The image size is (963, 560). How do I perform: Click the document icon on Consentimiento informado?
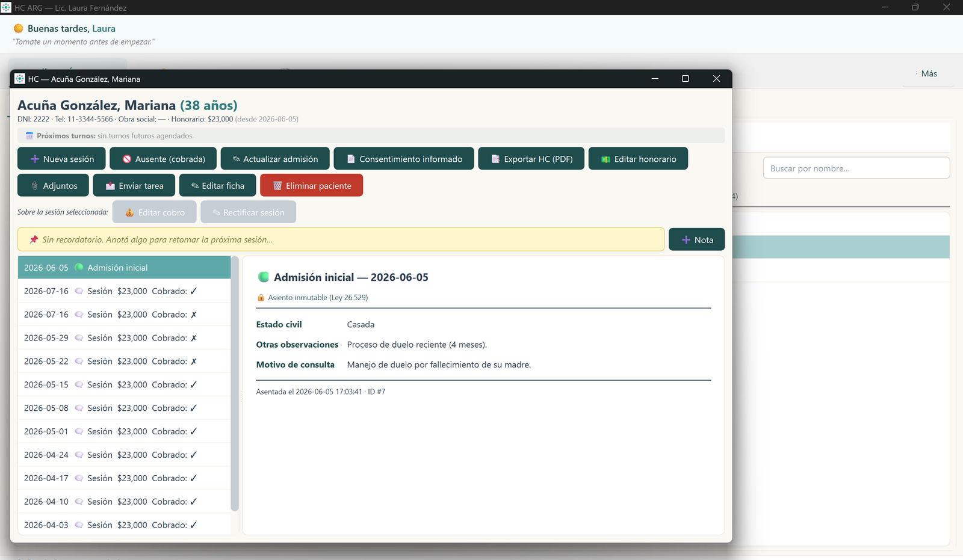[351, 159]
